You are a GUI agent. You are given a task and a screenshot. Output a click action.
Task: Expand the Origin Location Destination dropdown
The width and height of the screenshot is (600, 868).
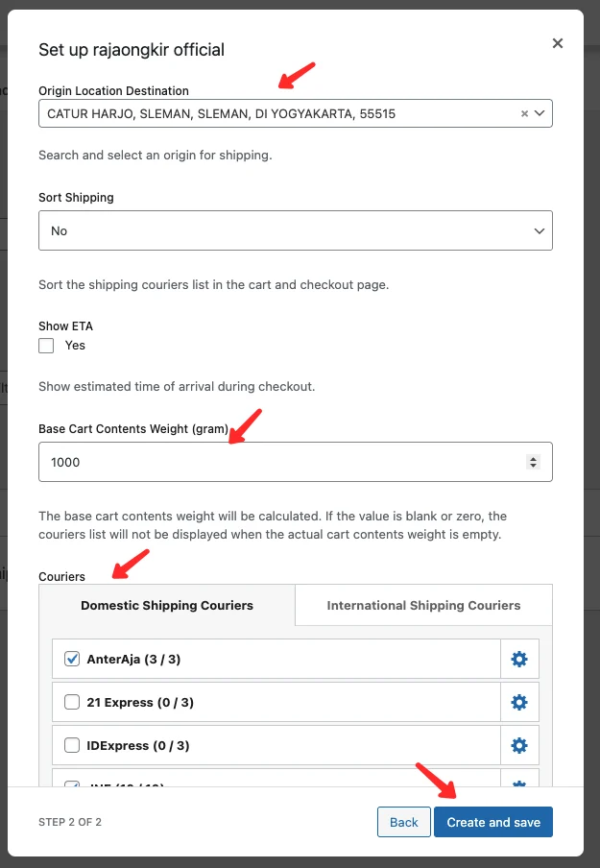coord(538,112)
